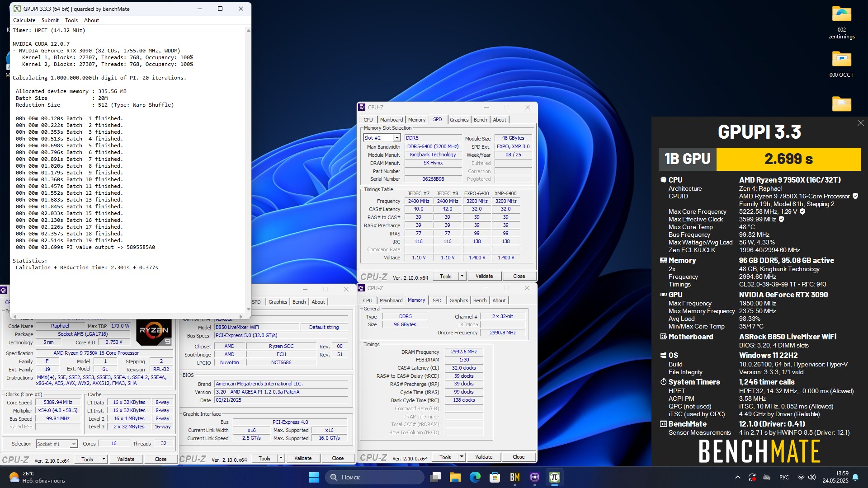Expand the Tools arrow in the CPU-Z Mainboard window
This screenshot has width=868, height=488.
(x=281, y=458)
